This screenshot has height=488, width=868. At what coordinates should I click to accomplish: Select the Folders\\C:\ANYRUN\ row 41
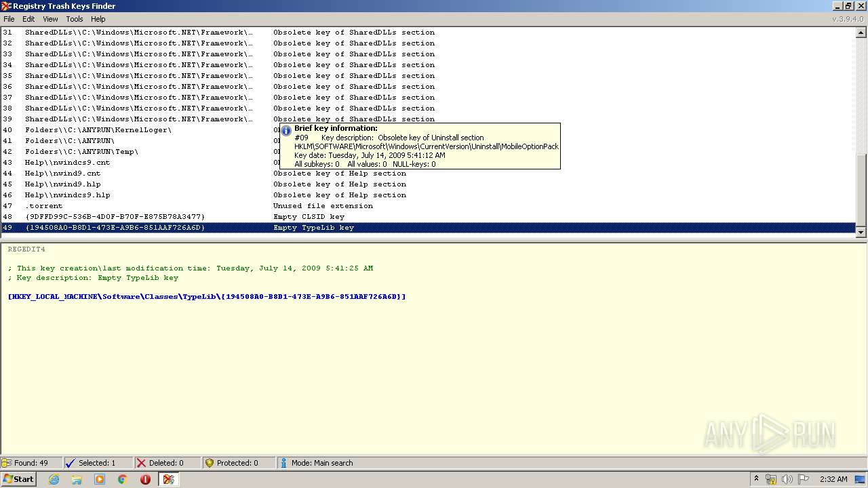(x=429, y=141)
